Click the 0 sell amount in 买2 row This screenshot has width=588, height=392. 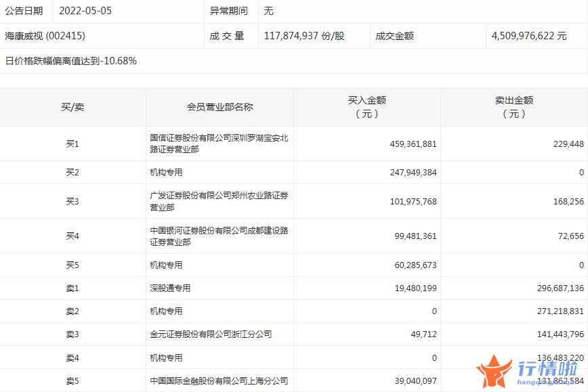coord(582,173)
